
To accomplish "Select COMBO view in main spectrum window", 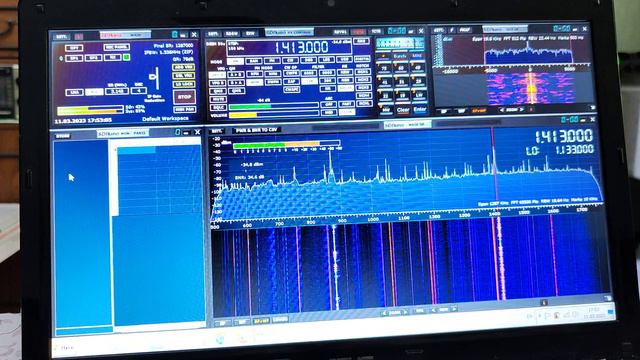I will coord(280,320).
